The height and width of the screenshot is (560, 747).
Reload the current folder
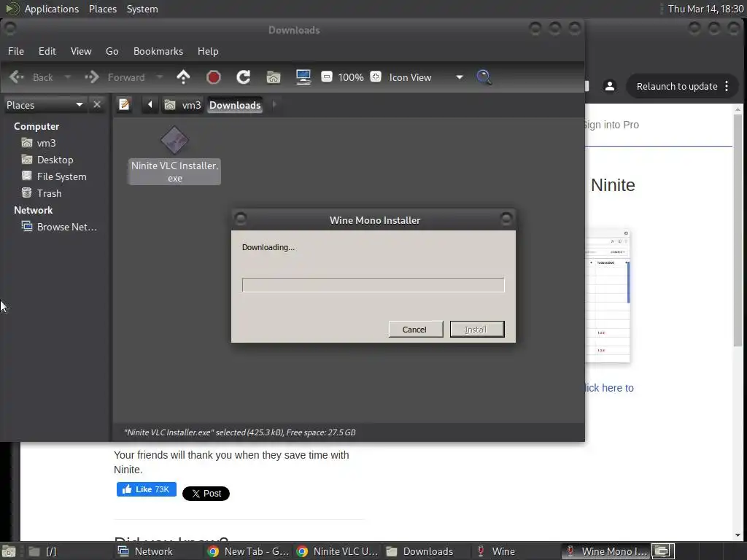[244, 77]
